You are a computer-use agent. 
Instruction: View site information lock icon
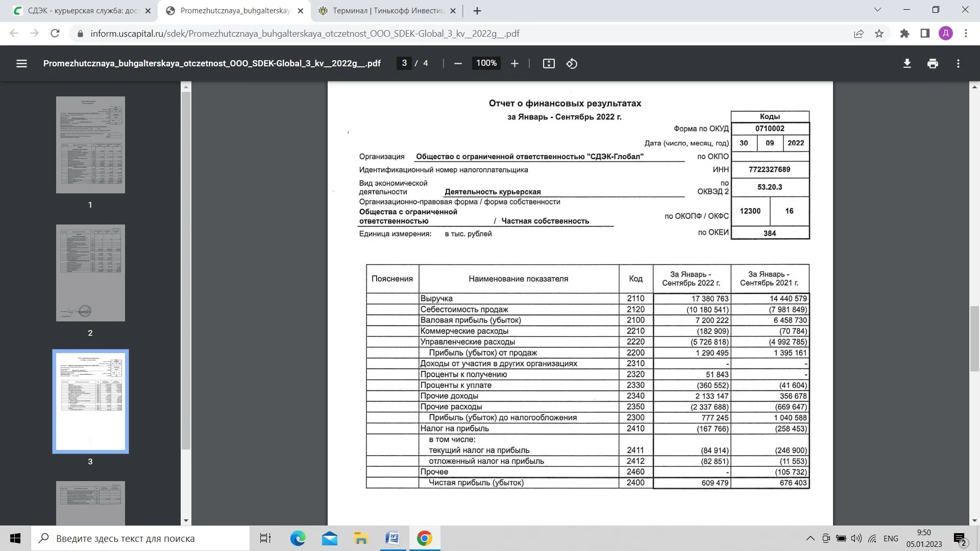tap(80, 33)
